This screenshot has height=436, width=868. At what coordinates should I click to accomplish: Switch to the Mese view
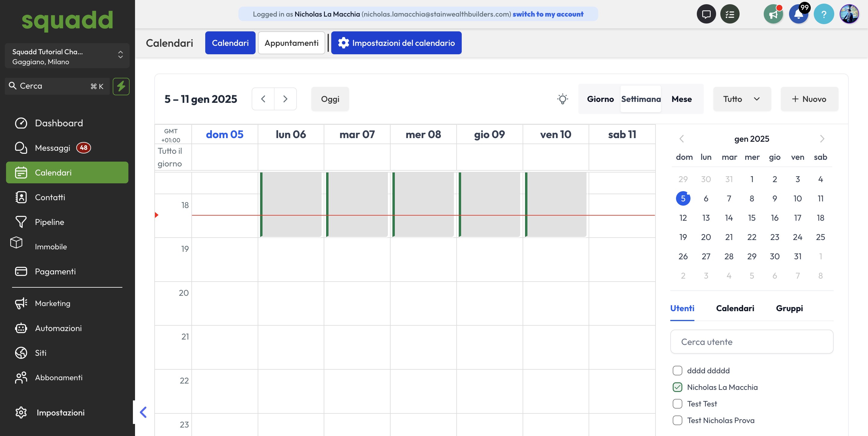pos(681,99)
